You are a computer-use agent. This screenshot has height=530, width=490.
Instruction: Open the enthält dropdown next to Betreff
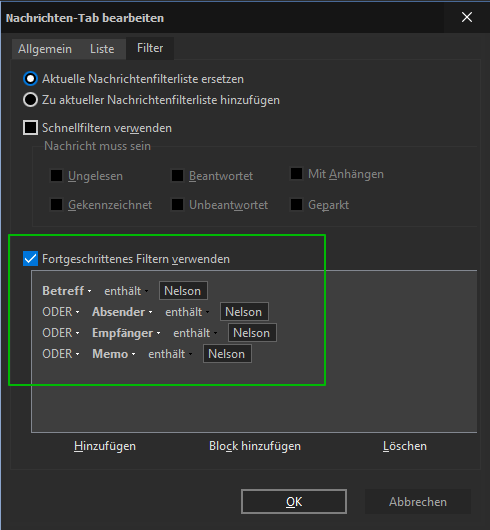(126, 291)
